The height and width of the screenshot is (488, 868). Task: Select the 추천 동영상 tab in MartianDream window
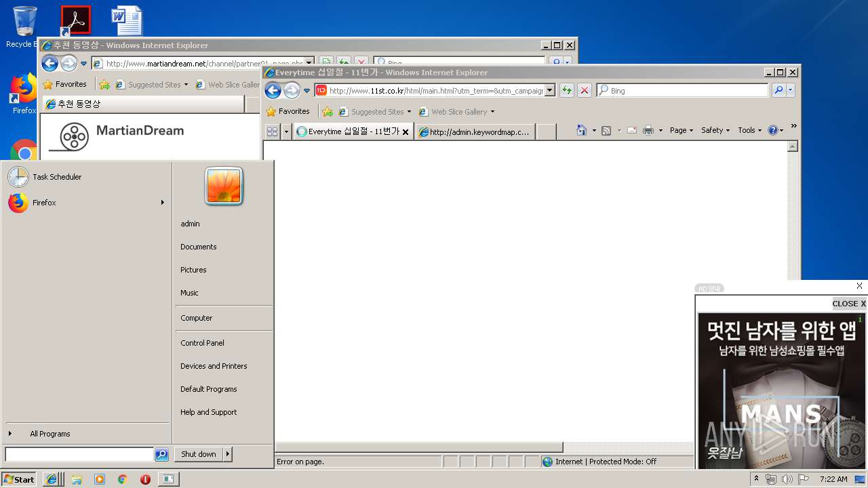142,104
